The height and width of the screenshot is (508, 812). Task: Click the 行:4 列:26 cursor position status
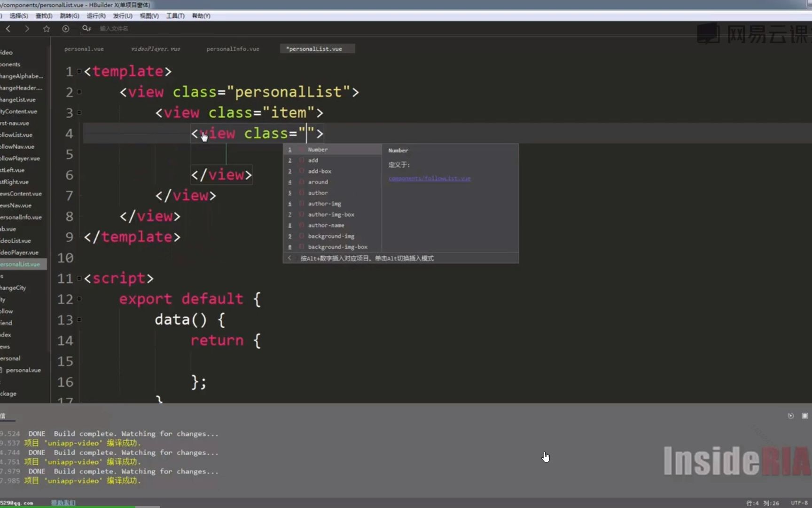point(763,503)
